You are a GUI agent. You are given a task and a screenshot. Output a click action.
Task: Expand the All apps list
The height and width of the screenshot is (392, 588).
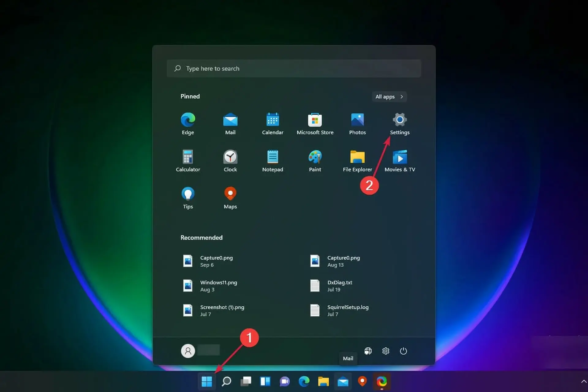tap(389, 96)
